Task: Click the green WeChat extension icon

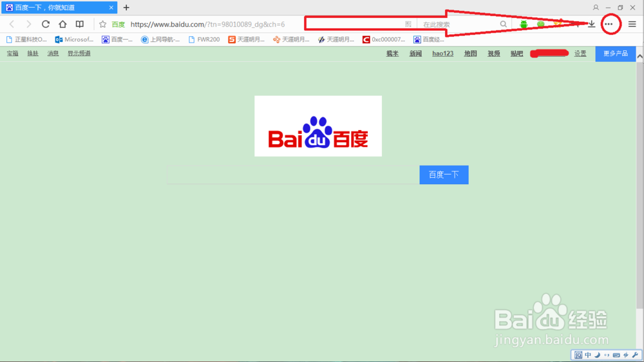Action: [x=540, y=24]
